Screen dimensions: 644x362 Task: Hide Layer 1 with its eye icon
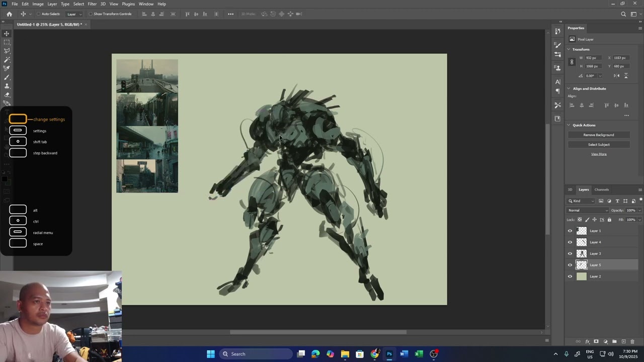pos(570,231)
